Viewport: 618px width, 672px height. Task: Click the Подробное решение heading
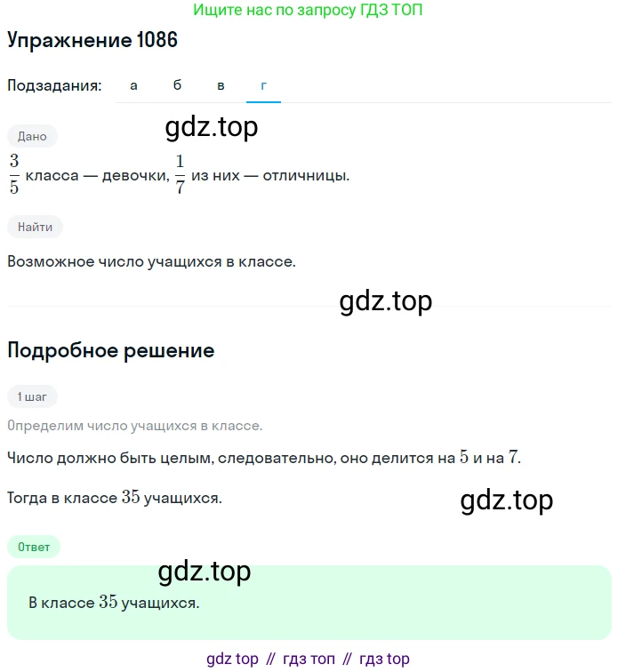click(110, 350)
